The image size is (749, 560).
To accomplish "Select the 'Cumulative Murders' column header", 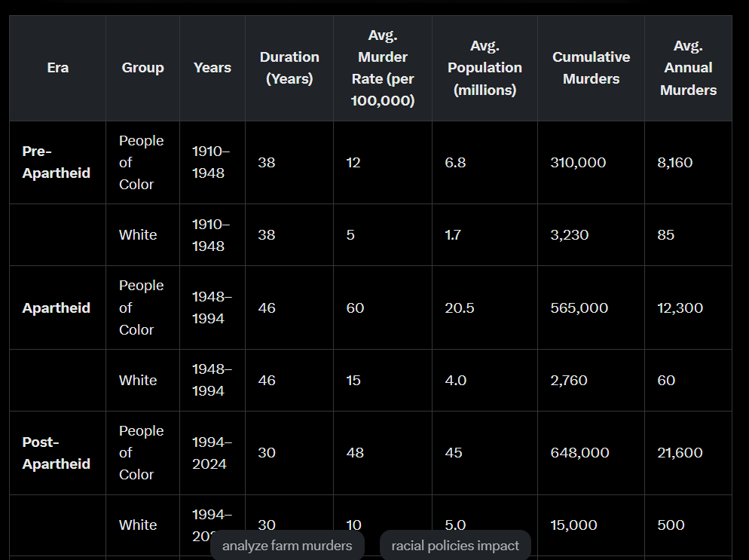I will 591,68.
